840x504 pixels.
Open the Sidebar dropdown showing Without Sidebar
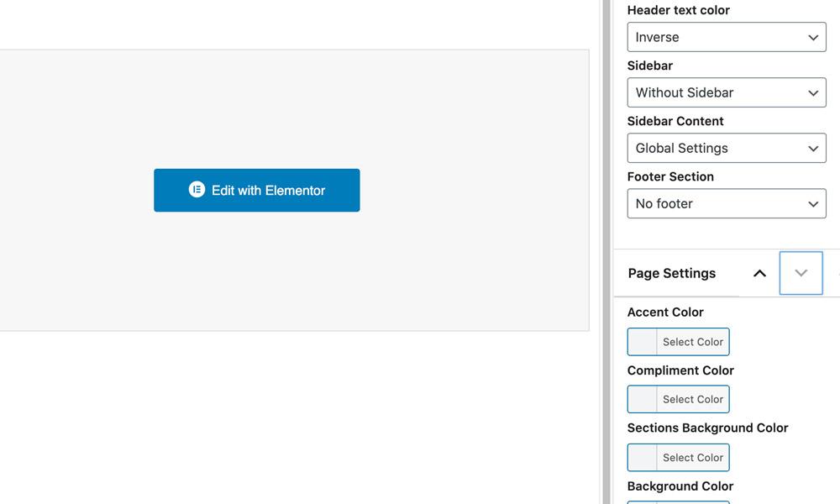point(727,92)
